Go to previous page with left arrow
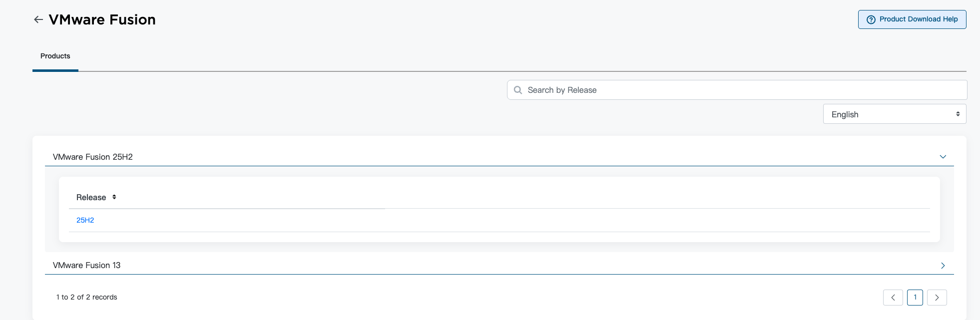Screen dimensions: 980x320 (893, 298)
